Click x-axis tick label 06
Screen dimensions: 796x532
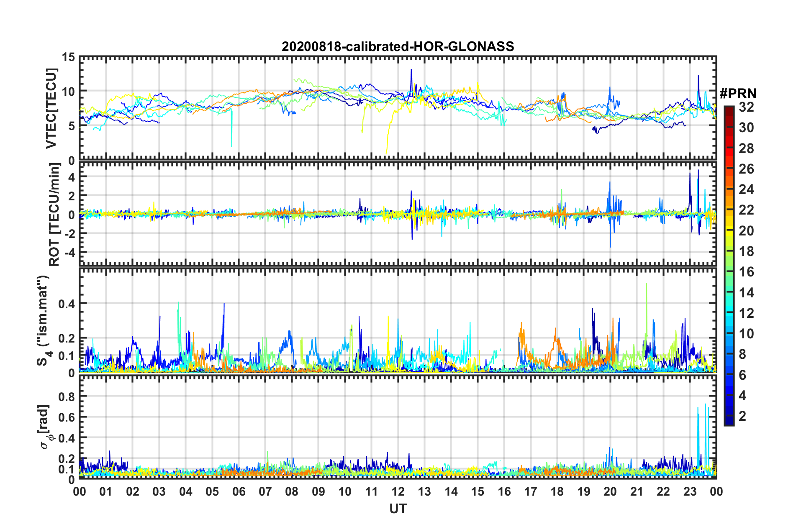coord(239,491)
